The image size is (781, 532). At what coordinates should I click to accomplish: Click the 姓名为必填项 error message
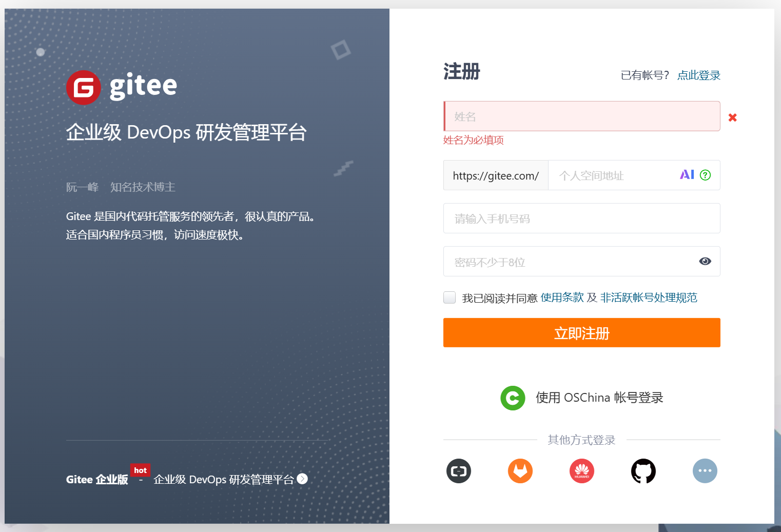click(473, 140)
